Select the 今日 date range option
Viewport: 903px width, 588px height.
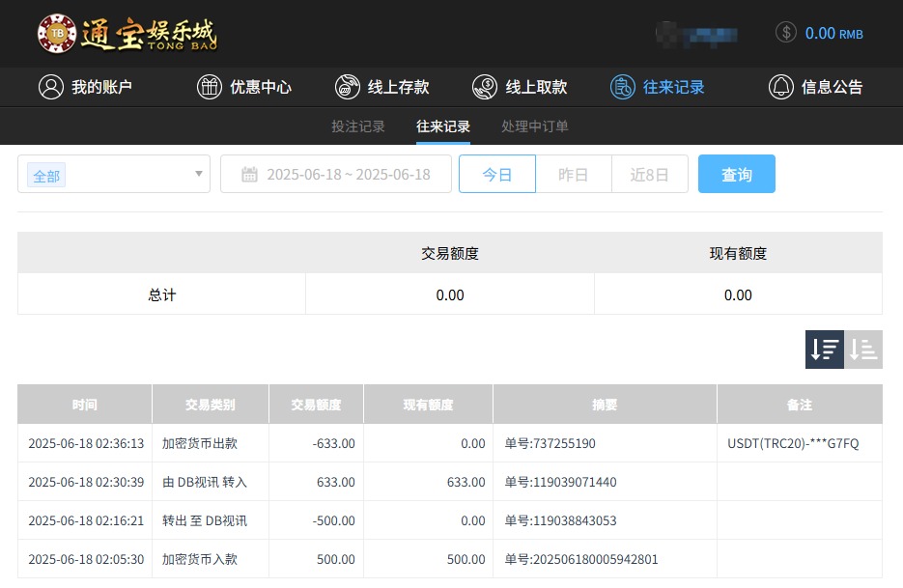[496, 175]
